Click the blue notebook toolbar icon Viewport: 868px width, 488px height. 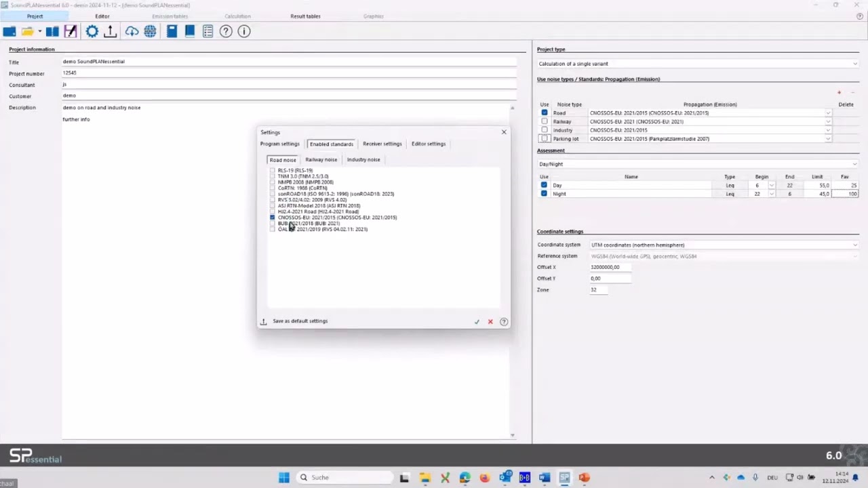click(172, 31)
